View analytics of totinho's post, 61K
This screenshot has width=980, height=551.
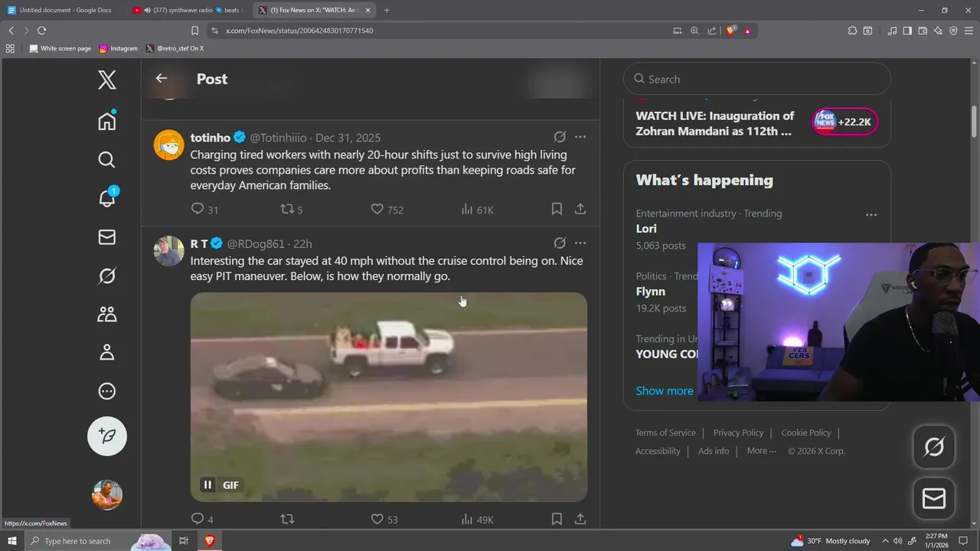pos(478,209)
